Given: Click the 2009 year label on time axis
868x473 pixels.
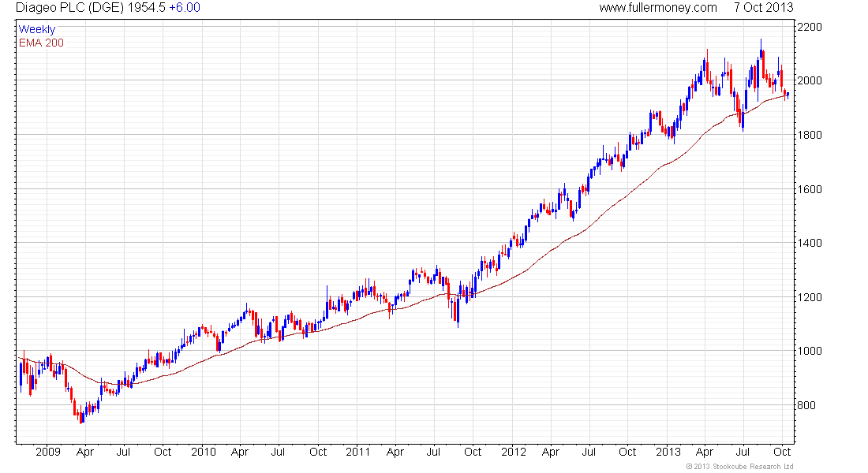Looking at the screenshot, I should click(x=48, y=452).
